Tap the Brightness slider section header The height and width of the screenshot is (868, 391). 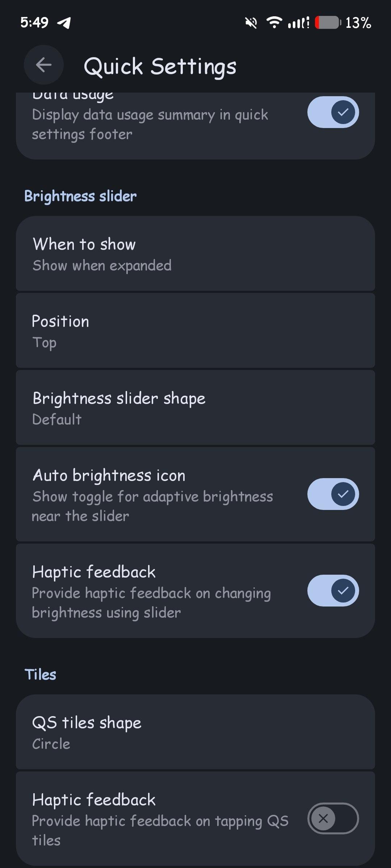[x=80, y=196]
